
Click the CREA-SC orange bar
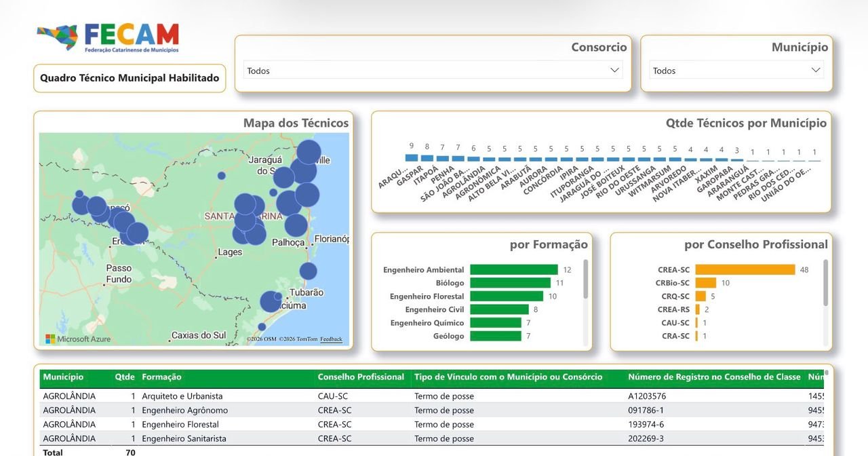[x=745, y=269]
